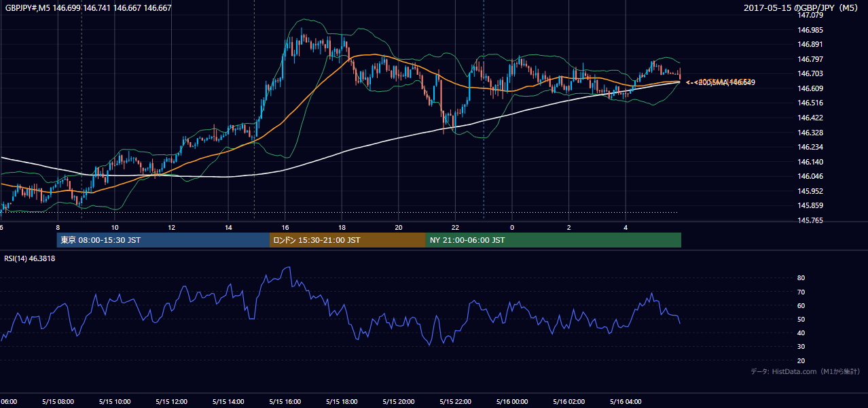
Task: Click the RSI 60 level label
Action: pos(801,305)
